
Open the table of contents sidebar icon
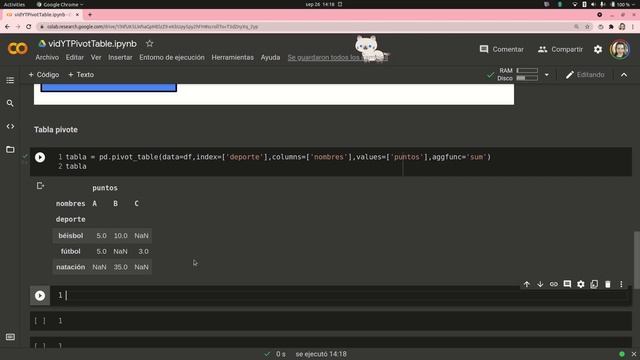tap(10, 80)
